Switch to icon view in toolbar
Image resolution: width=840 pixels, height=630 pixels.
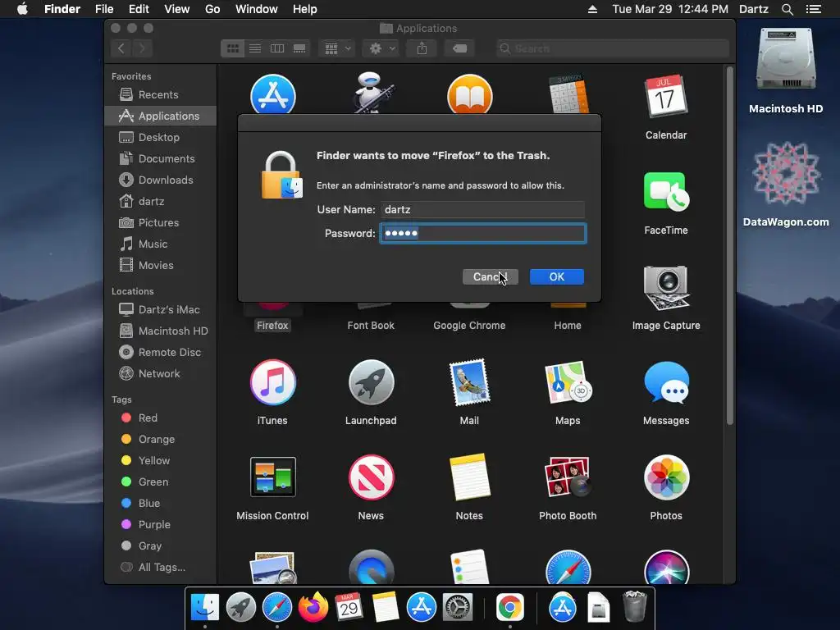pos(232,48)
